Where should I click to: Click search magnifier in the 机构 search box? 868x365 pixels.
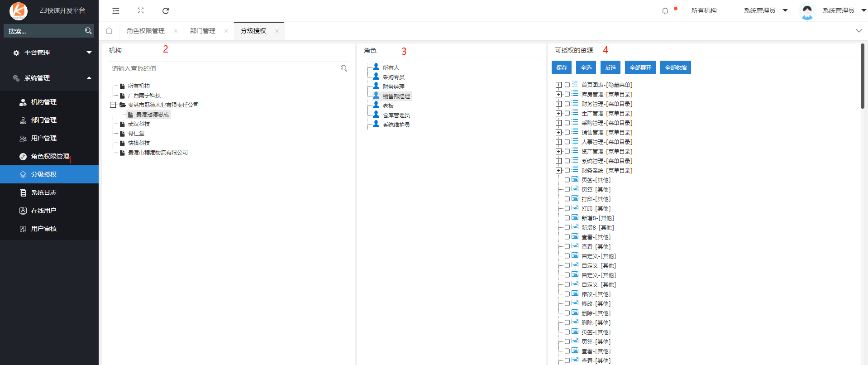[x=344, y=68]
